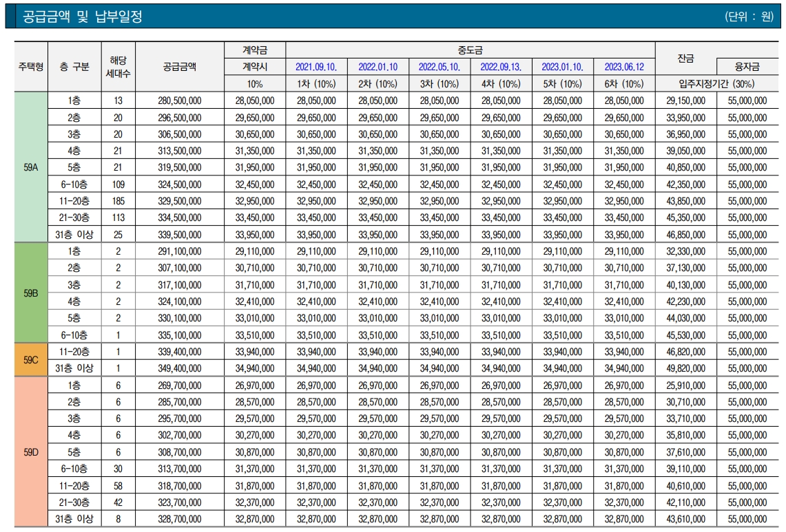Click balance amount '29,150,000'
786x532 pixels.
click(x=685, y=100)
